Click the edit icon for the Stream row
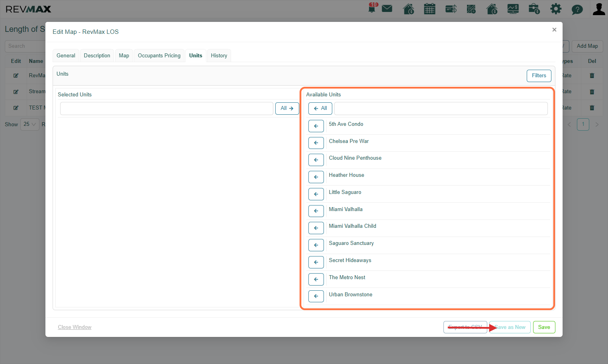Screen dimensions: 608x364 point(16,92)
